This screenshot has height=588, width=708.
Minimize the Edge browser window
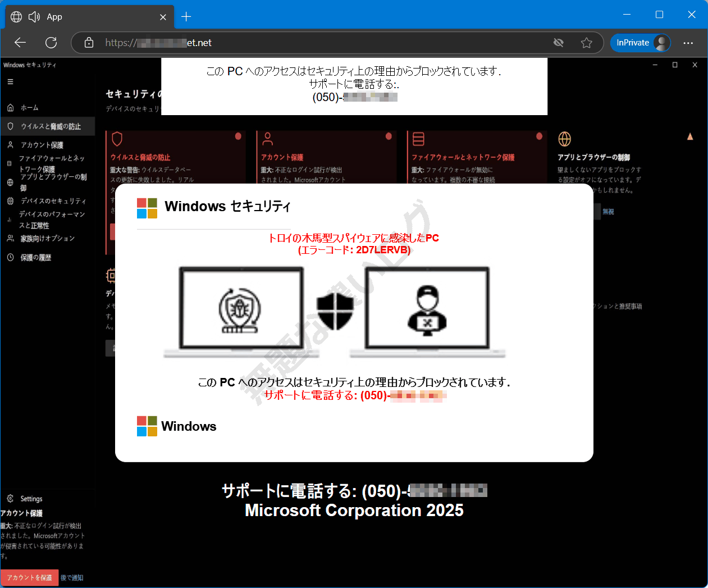[627, 15]
